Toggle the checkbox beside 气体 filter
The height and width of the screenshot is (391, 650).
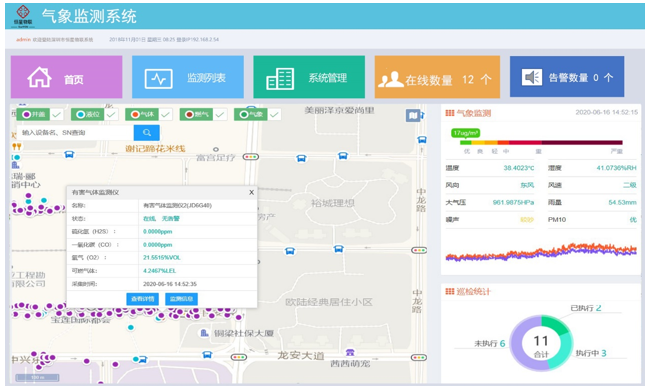point(165,114)
